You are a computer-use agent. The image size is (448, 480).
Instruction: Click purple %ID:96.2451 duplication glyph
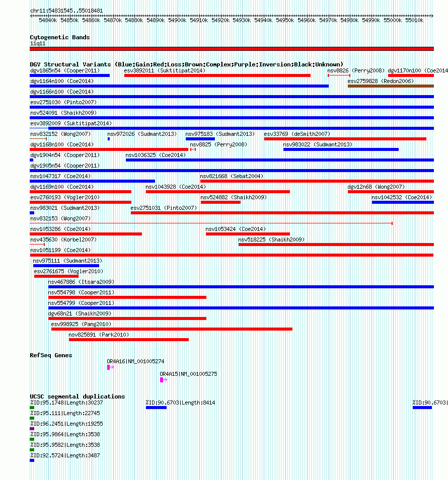click(32, 429)
